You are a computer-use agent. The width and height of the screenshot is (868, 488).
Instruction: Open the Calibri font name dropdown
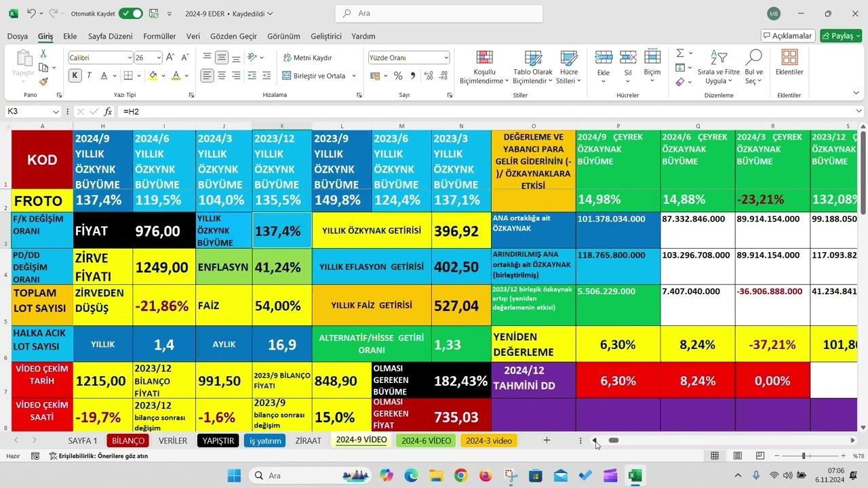tap(129, 58)
